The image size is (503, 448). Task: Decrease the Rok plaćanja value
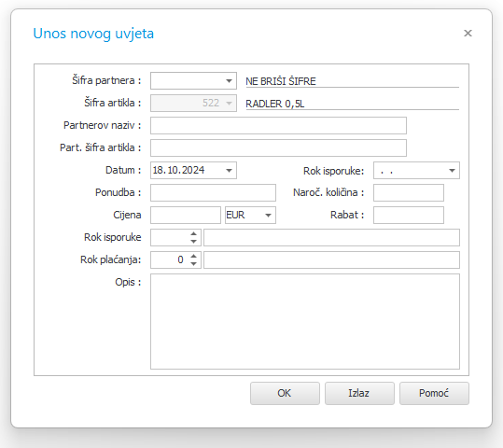pos(193,264)
